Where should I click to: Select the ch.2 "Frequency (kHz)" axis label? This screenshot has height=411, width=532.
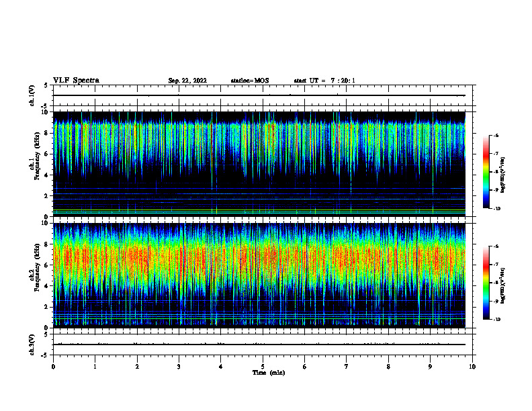37,267
